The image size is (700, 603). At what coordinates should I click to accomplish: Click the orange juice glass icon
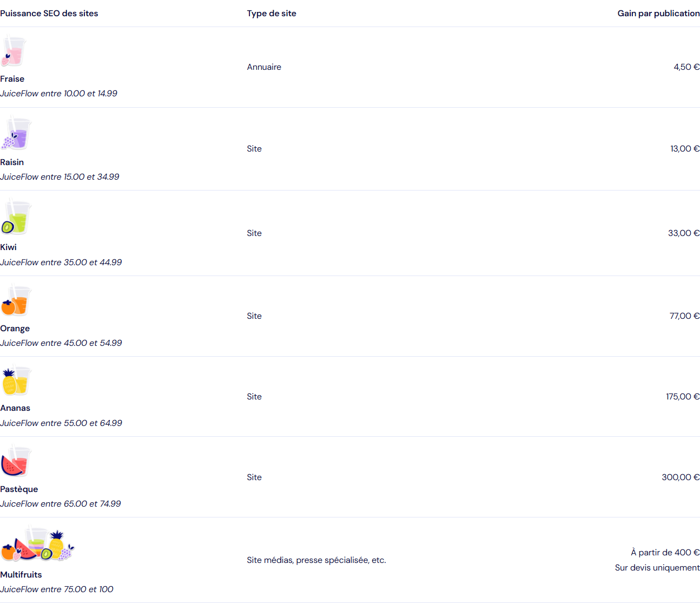[16, 300]
